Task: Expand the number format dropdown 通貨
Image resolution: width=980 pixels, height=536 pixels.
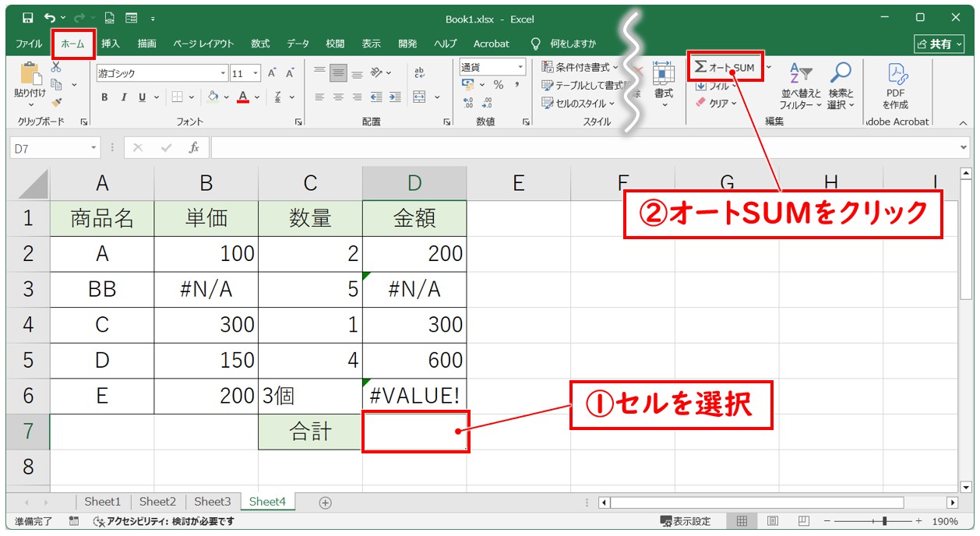Action: pos(520,67)
